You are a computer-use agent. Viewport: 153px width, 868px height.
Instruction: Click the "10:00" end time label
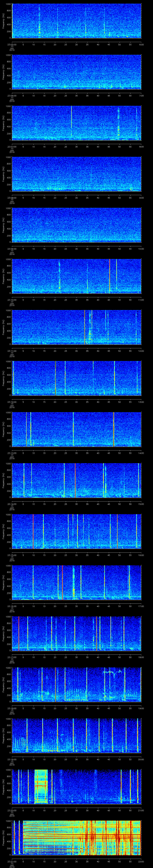coord(141,249)
